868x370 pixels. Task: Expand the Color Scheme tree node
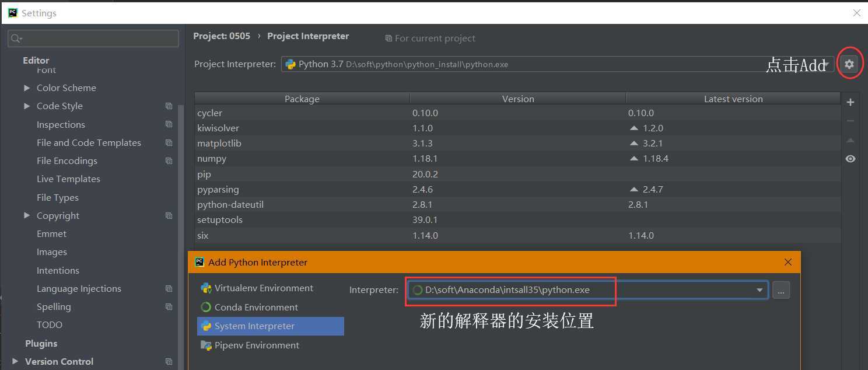coord(27,88)
